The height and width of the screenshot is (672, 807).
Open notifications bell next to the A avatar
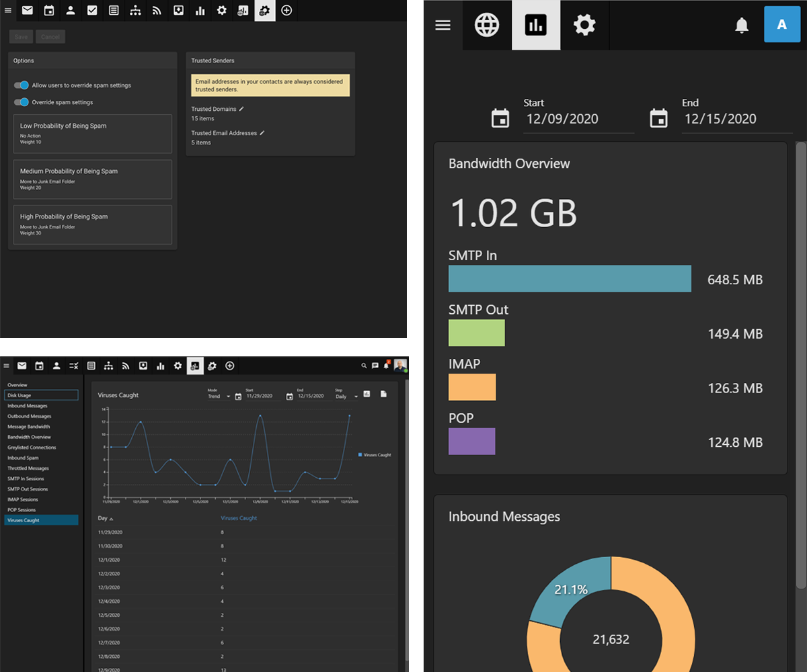[x=742, y=26]
